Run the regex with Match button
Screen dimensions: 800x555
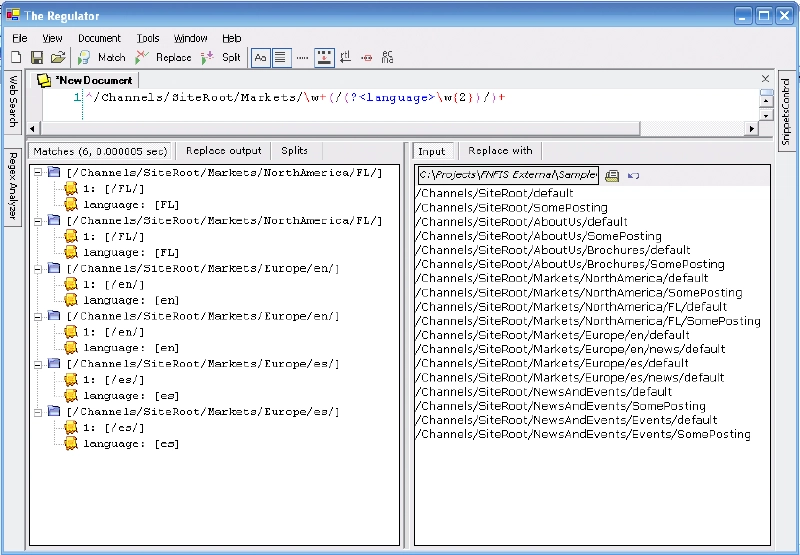(102, 58)
